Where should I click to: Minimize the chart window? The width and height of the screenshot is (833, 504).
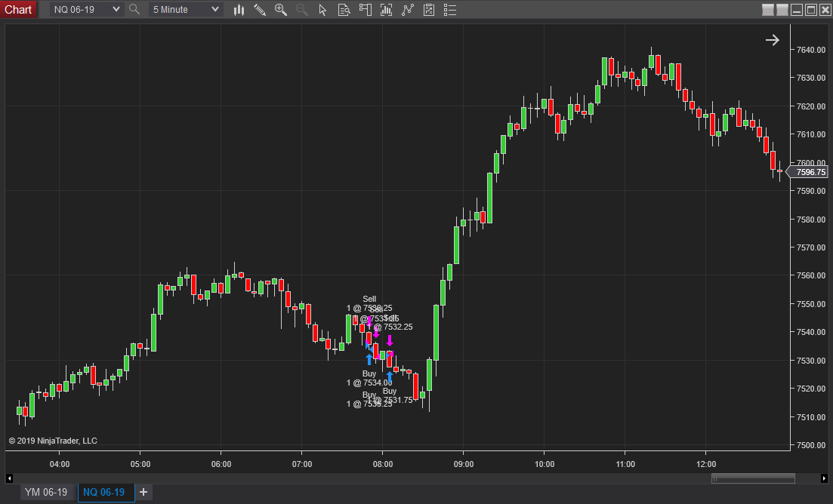coord(797,10)
